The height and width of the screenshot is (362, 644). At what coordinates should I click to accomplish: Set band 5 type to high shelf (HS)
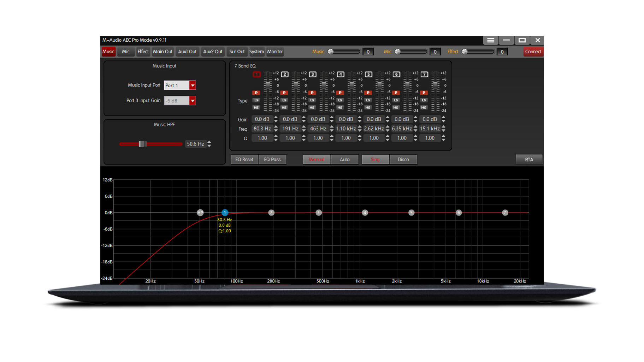click(368, 107)
